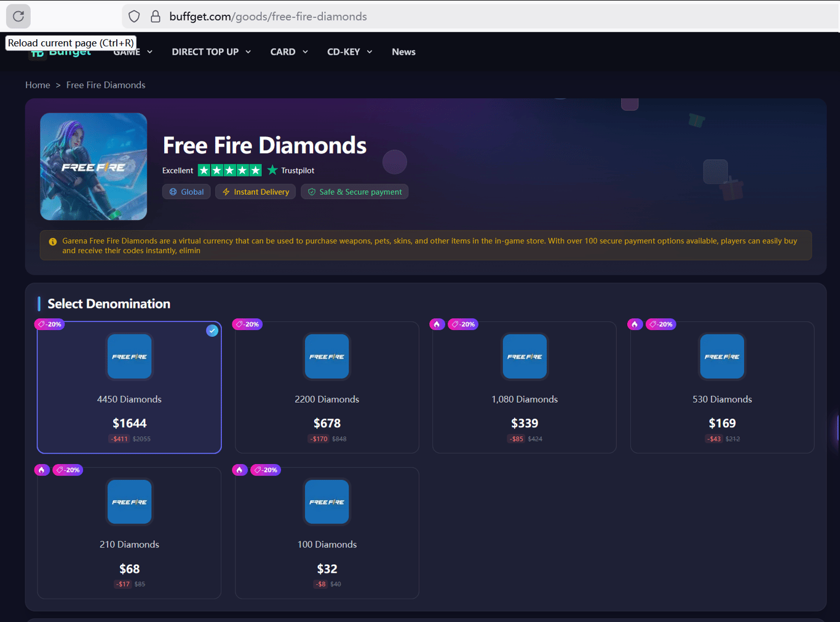This screenshot has width=840, height=622.
Task: Select the 2200 Diamonds denomination
Action: click(327, 387)
